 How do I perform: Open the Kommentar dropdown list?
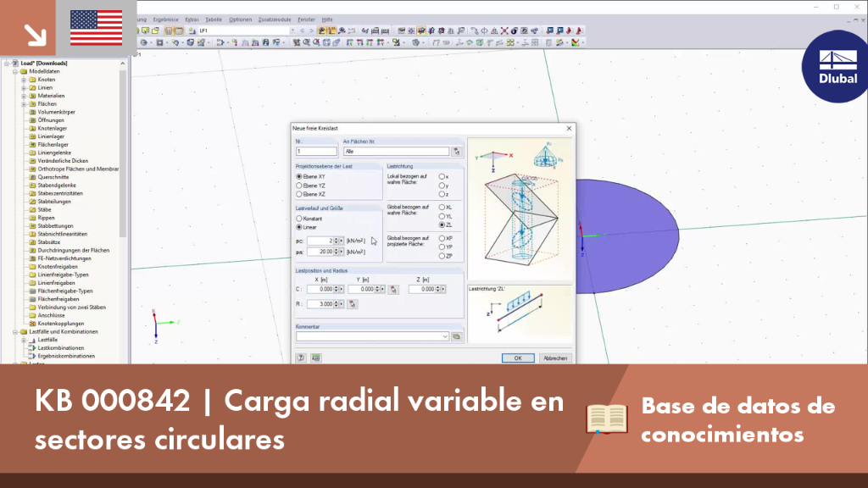(444, 336)
